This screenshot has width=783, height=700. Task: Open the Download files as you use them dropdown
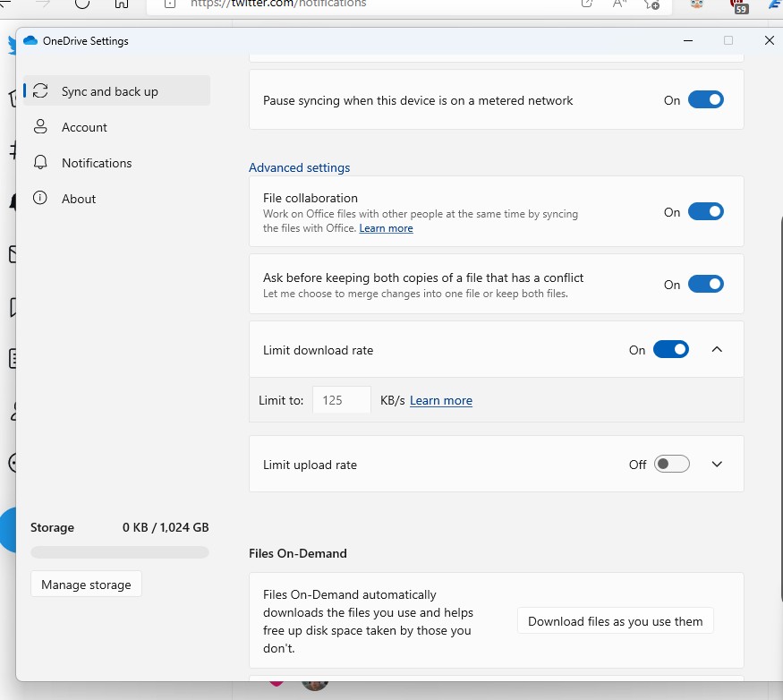(615, 621)
